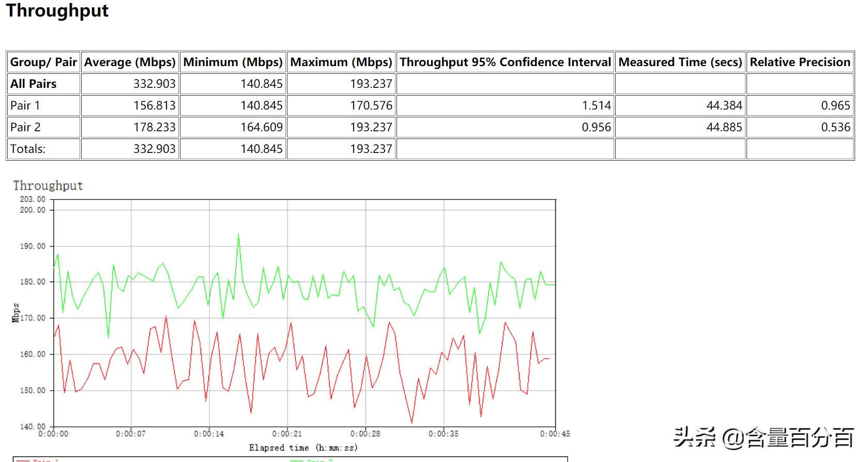The image size is (868, 462).
Task: Select the Pair 1 row label
Action: pyautogui.click(x=25, y=105)
